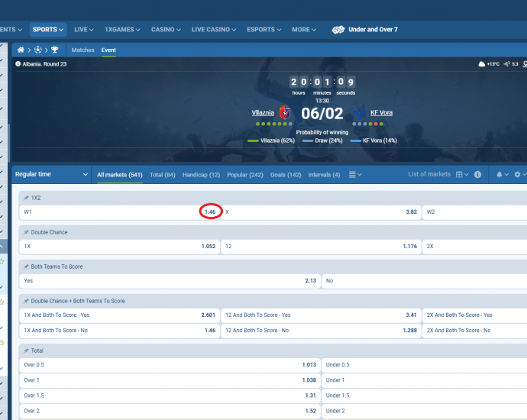Bet 1X And Both To Score - No
Image resolution: width=527 pixels, height=420 pixels.
[120, 331]
